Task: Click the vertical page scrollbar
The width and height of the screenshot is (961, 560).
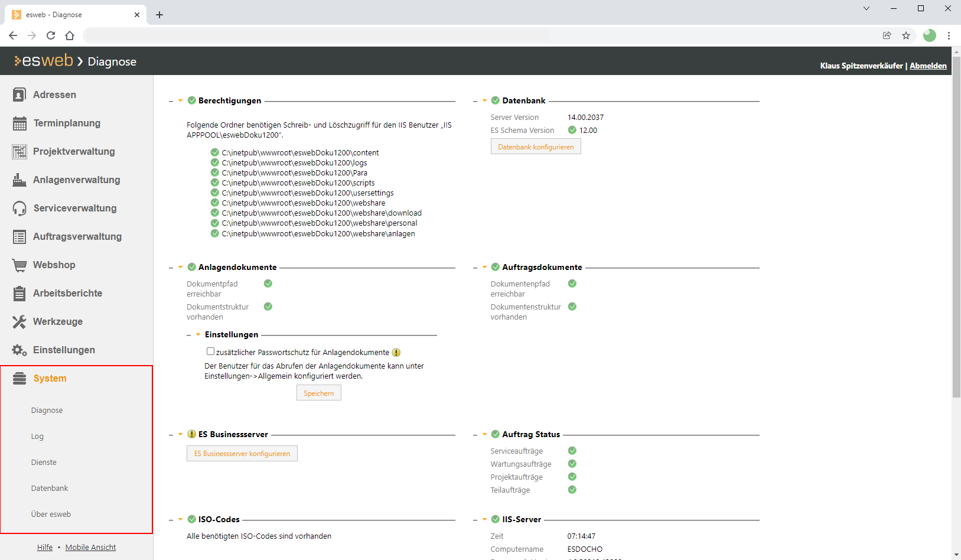Action: tap(956, 236)
